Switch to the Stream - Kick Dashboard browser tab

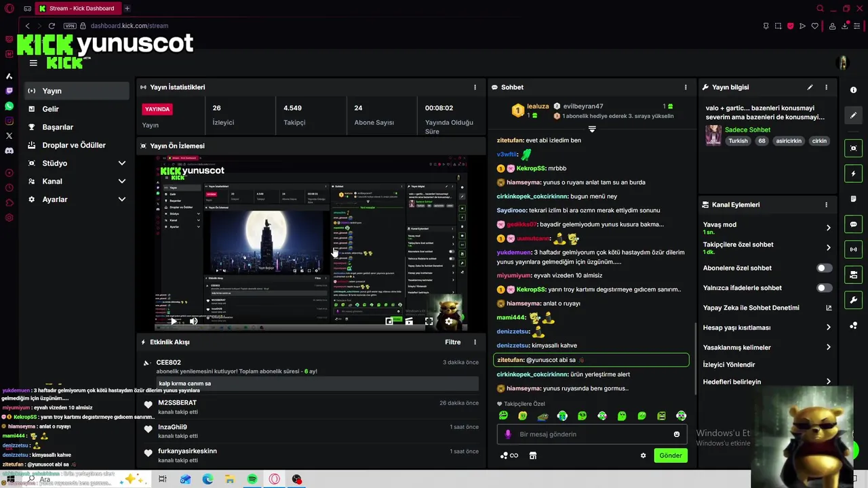tap(77, 9)
